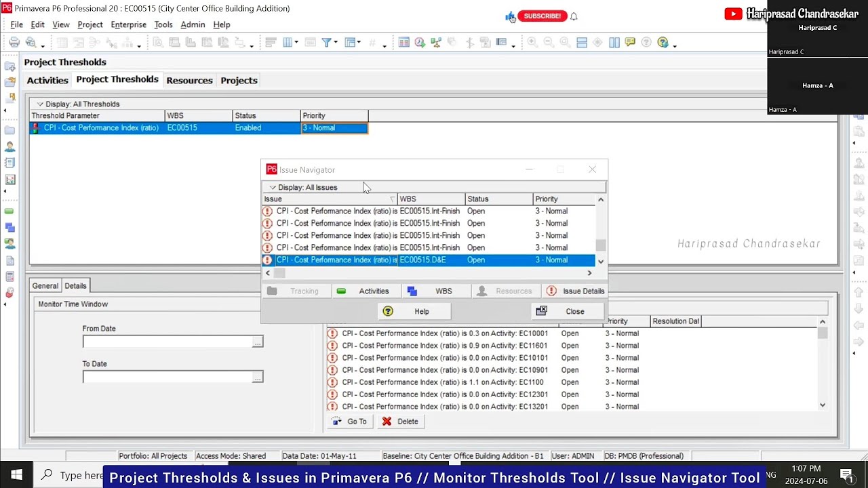Click the vertical split panes icon

(x=614, y=42)
